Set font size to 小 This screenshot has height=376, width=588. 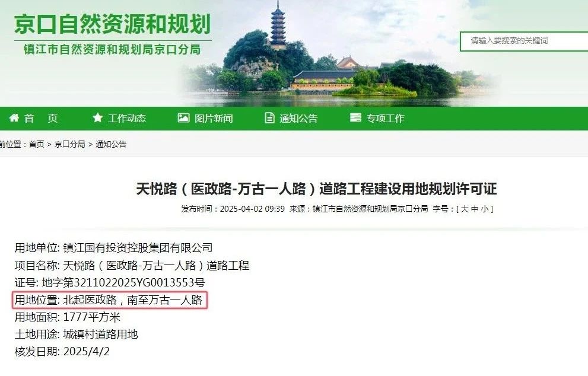point(485,209)
